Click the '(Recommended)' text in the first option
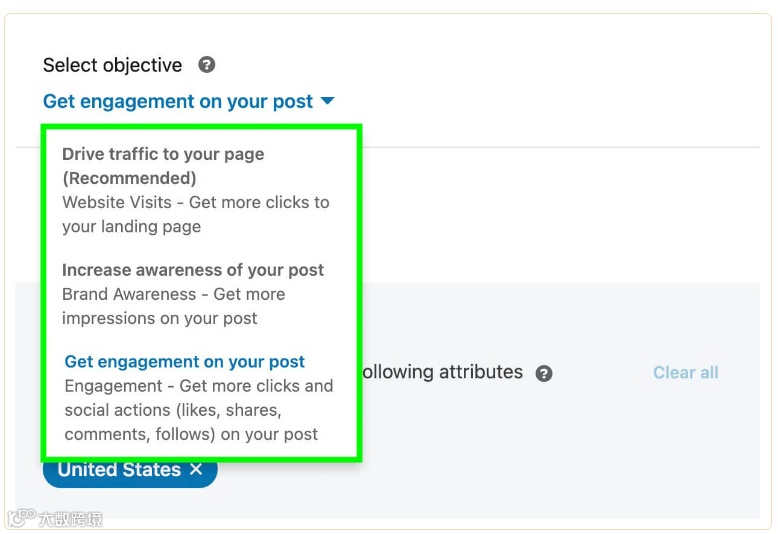The height and width of the screenshot is (534, 778). pos(129,178)
